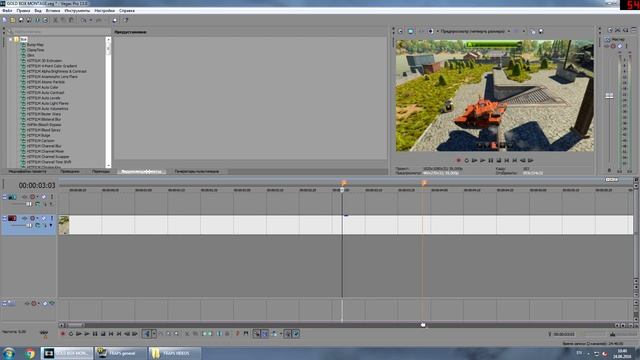Select HITFILM Auto Color effect

click(x=42, y=87)
